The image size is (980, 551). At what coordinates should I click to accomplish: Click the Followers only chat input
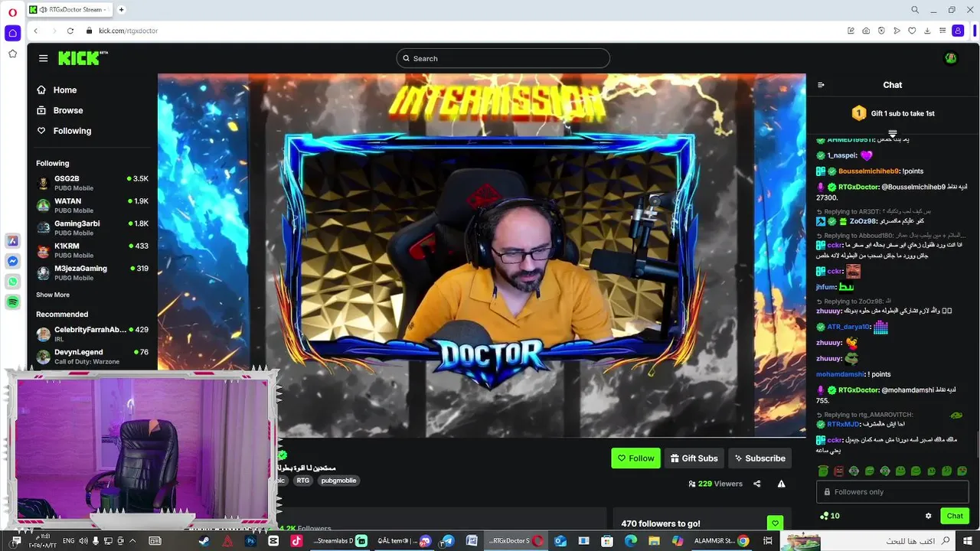[893, 492]
